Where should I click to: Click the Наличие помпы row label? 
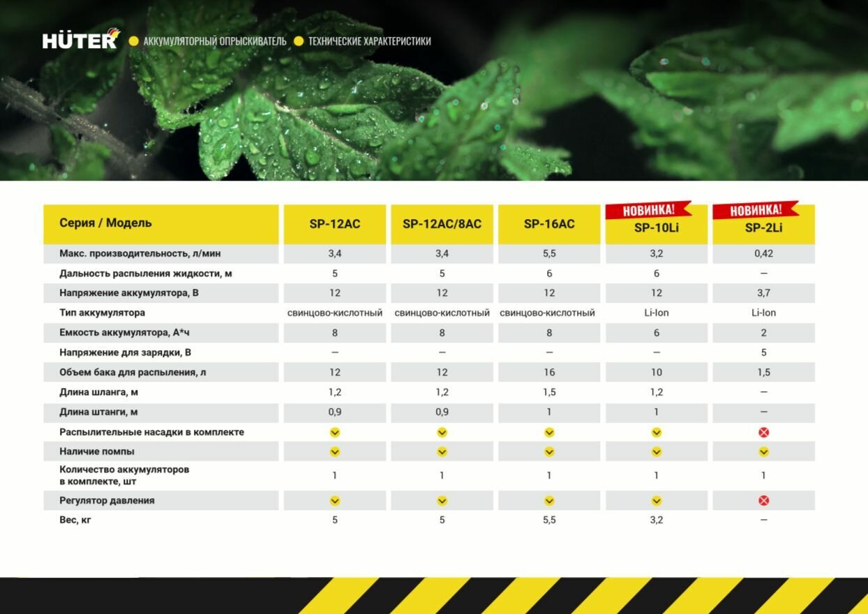click(97, 451)
